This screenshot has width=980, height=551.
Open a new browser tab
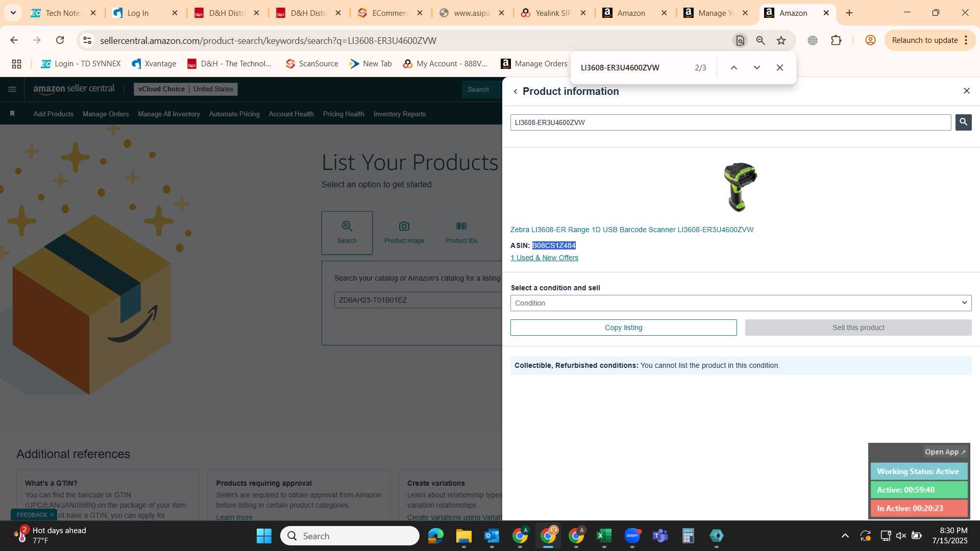pyautogui.click(x=849, y=13)
